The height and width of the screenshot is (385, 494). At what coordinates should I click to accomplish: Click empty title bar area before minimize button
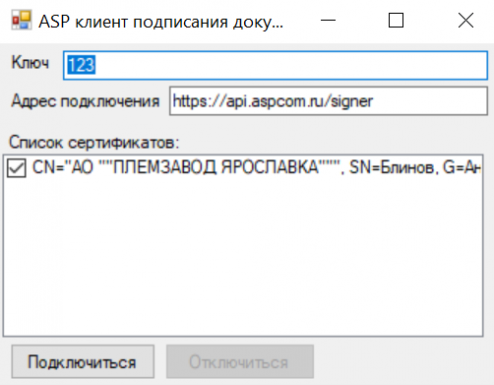297,21
